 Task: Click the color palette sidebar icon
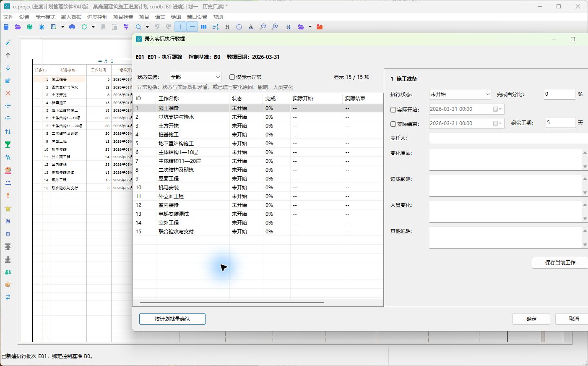(x=8, y=170)
